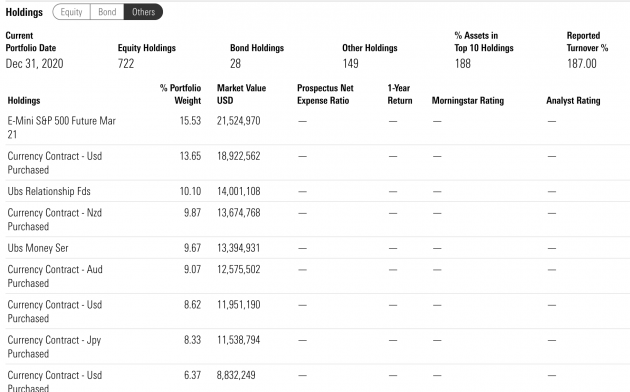This screenshot has height=392, width=630.
Task: Open Ubs Relationship Fds holding
Action: pyautogui.click(x=49, y=191)
